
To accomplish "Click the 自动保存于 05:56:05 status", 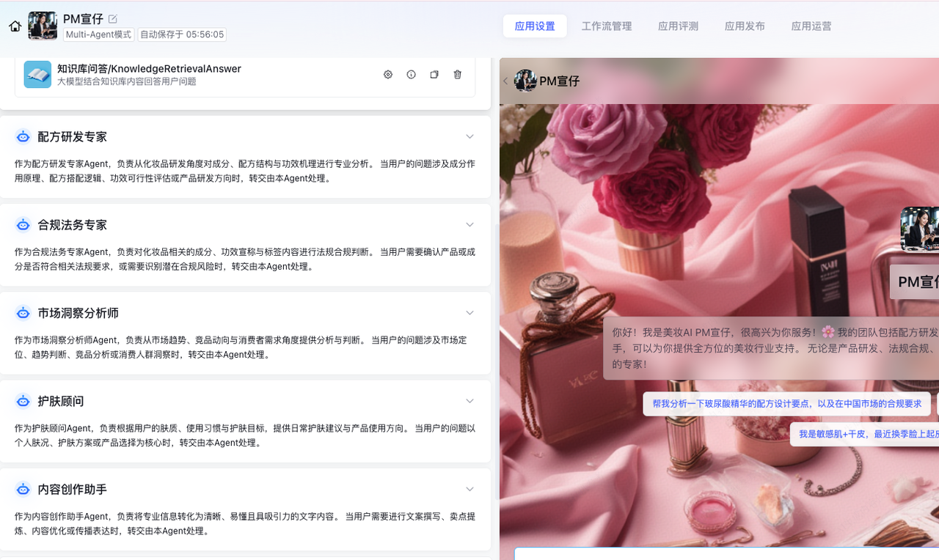I will 182,34.
